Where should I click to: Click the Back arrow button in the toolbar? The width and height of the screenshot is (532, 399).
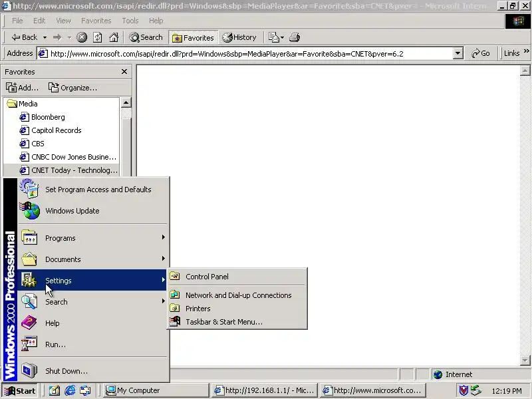click(24, 37)
